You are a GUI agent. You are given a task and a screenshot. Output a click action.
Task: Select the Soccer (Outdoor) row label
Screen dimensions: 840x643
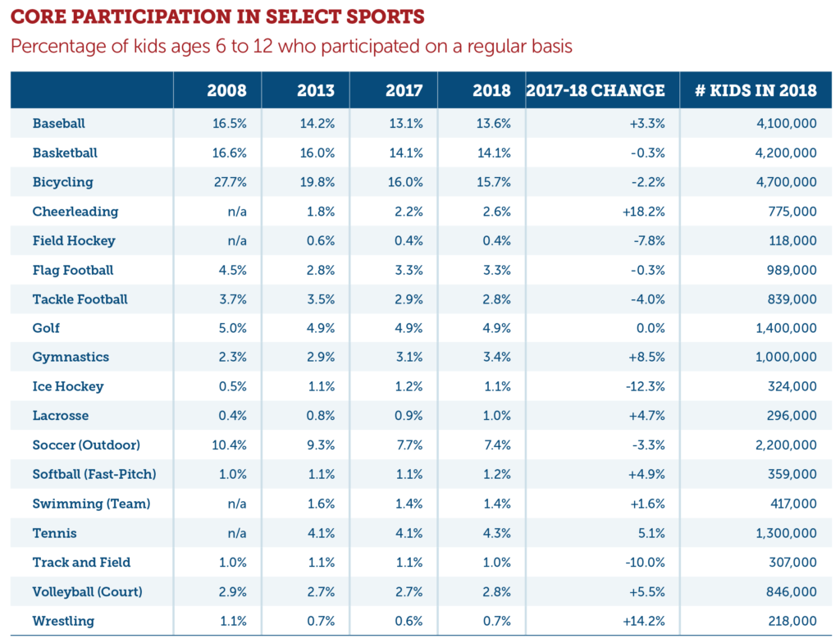[x=86, y=445]
